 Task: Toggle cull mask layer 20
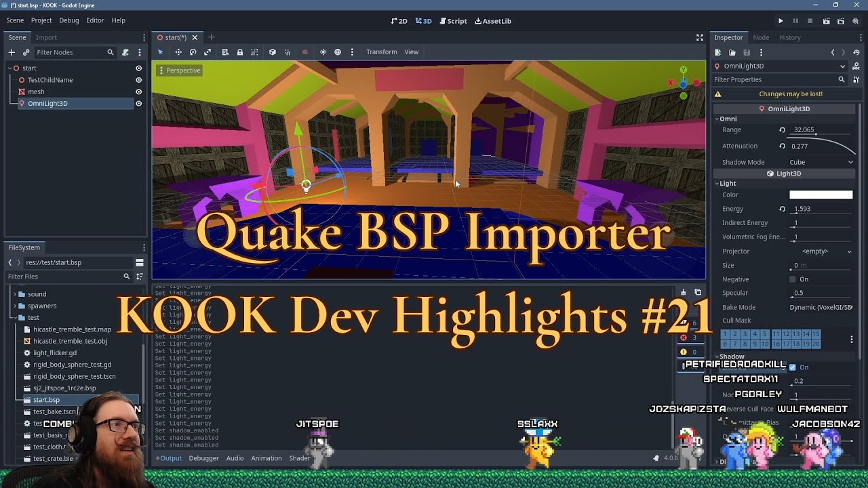(816, 344)
